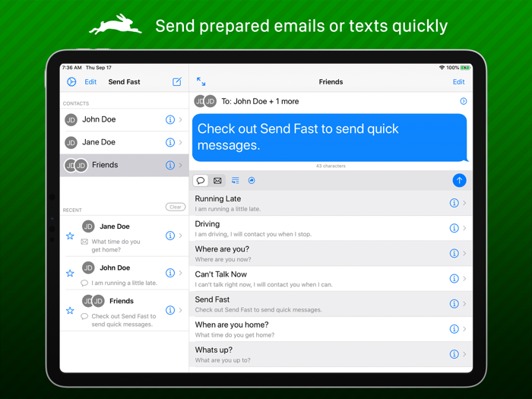The width and height of the screenshot is (532, 399).
Task: Choose the Whats up? prepared message
Action: [x=331, y=354]
